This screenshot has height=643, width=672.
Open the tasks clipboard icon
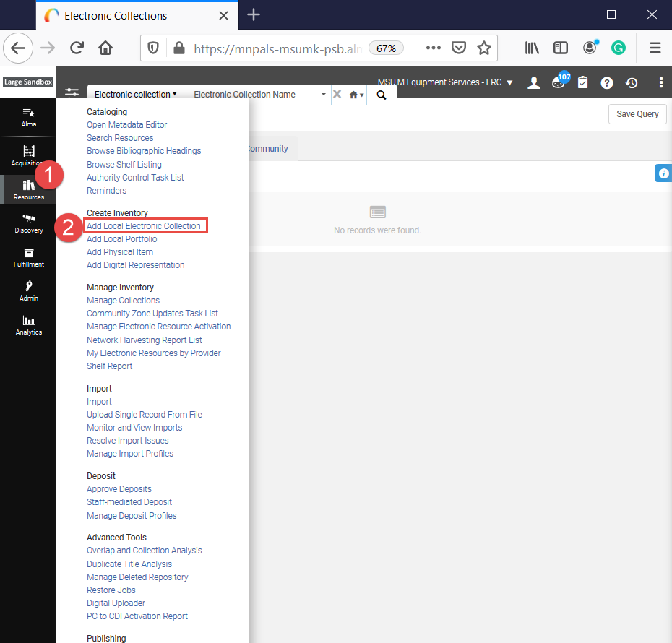pyautogui.click(x=583, y=82)
